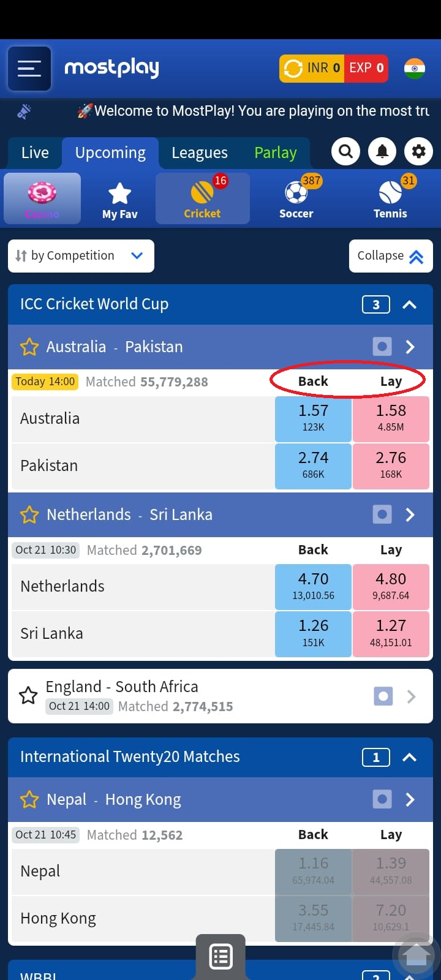Favorite the Netherlands - Sri Lanka match star
The width and height of the screenshot is (441, 980).
tap(29, 514)
